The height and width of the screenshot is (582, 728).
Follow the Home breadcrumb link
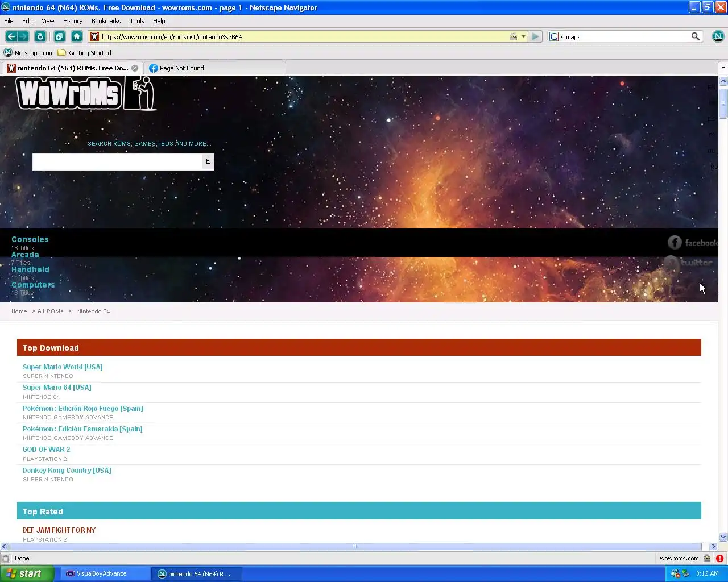(x=19, y=311)
